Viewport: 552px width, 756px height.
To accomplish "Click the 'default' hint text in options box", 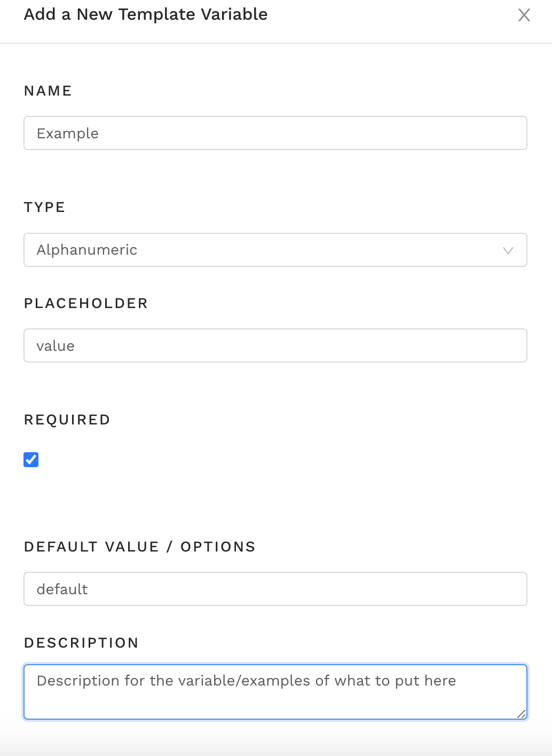I will point(62,589).
